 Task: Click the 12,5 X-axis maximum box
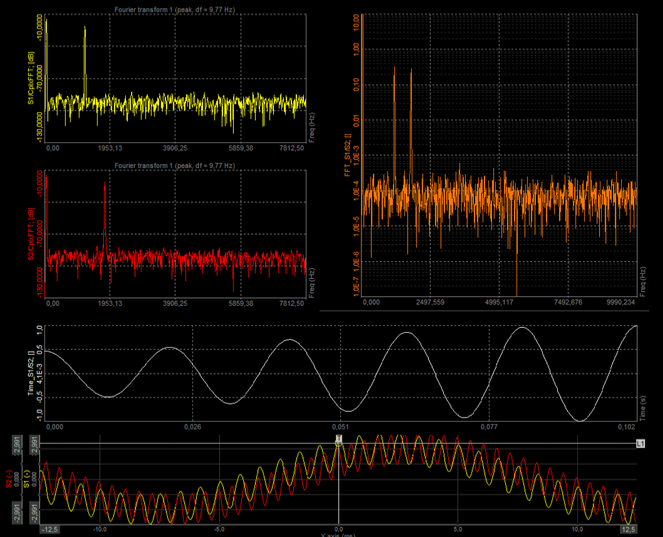(628, 529)
